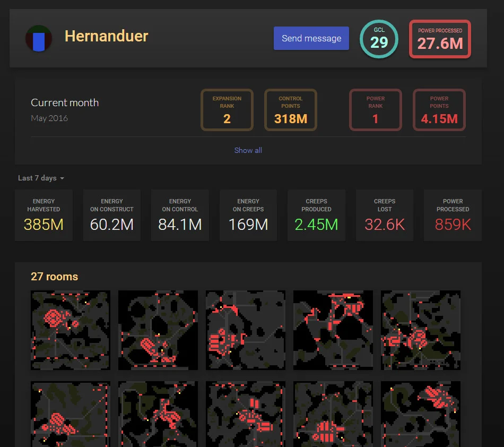Open the Show all link
This screenshot has width=504, height=447.
pos(248,150)
